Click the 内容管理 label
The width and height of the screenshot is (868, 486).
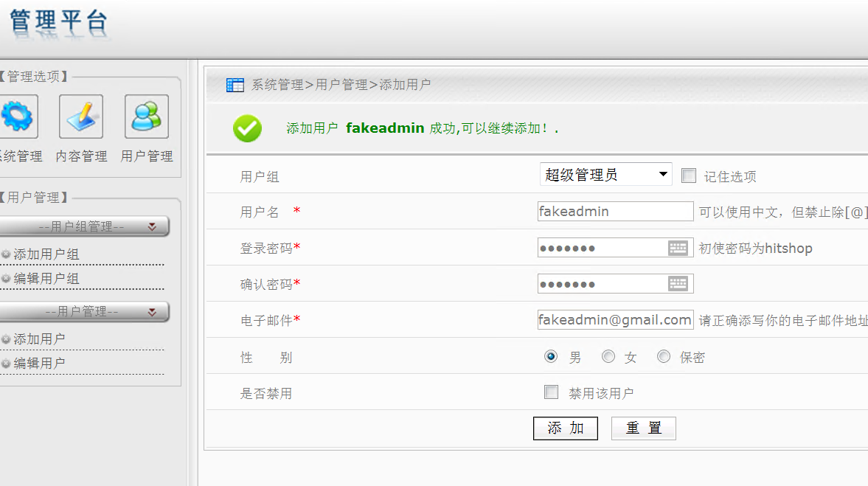(81, 156)
